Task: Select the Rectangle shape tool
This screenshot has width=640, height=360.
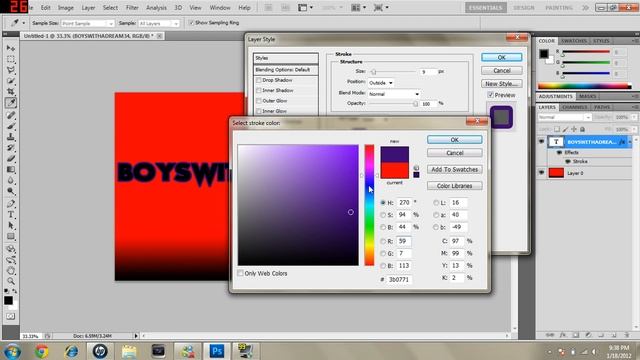Action: pyautogui.click(x=11, y=236)
